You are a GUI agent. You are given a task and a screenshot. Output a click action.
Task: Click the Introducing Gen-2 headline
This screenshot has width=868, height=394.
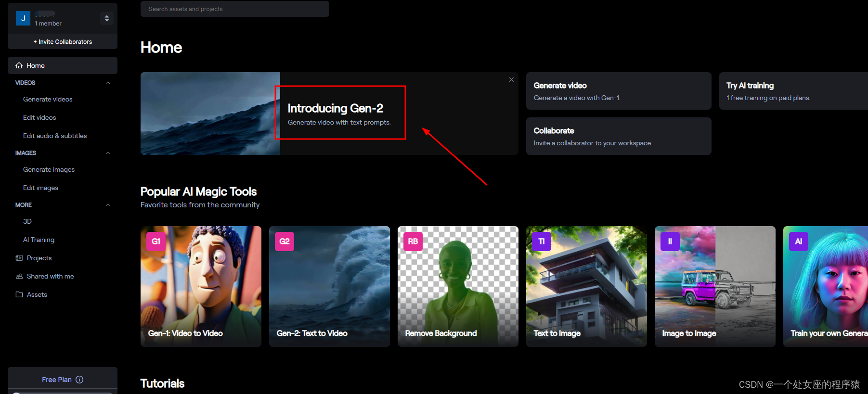(x=336, y=108)
